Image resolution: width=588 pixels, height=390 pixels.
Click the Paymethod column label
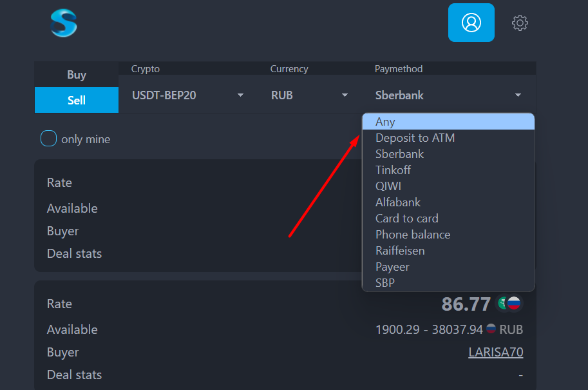point(399,69)
